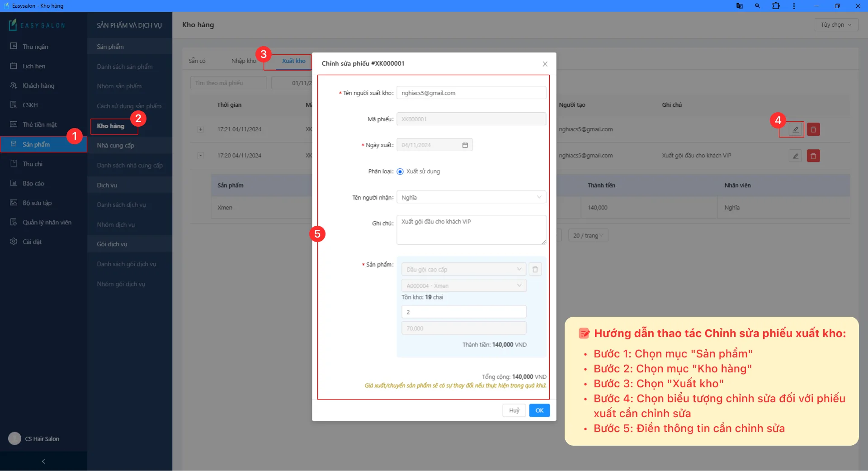Open Dầu gội cao cấp dropdown
Viewport: 868px width, 471px height.
coord(464,269)
